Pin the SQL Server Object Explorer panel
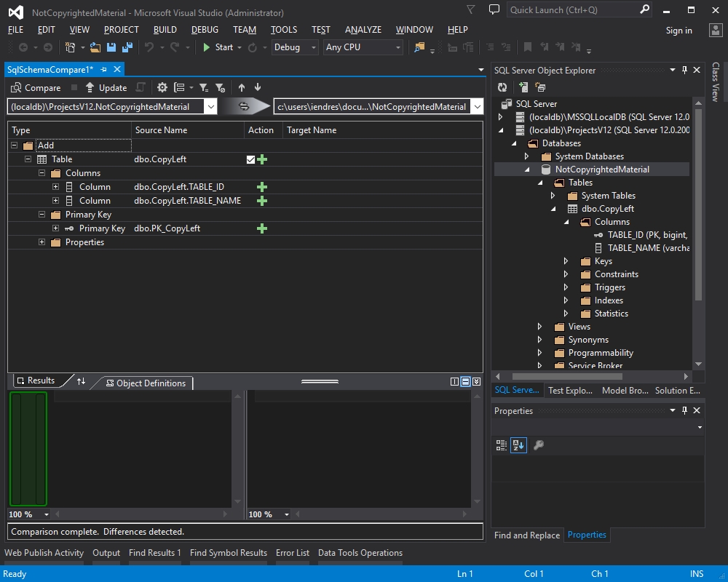Image resolution: width=728 pixels, height=582 pixels. (684, 70)
